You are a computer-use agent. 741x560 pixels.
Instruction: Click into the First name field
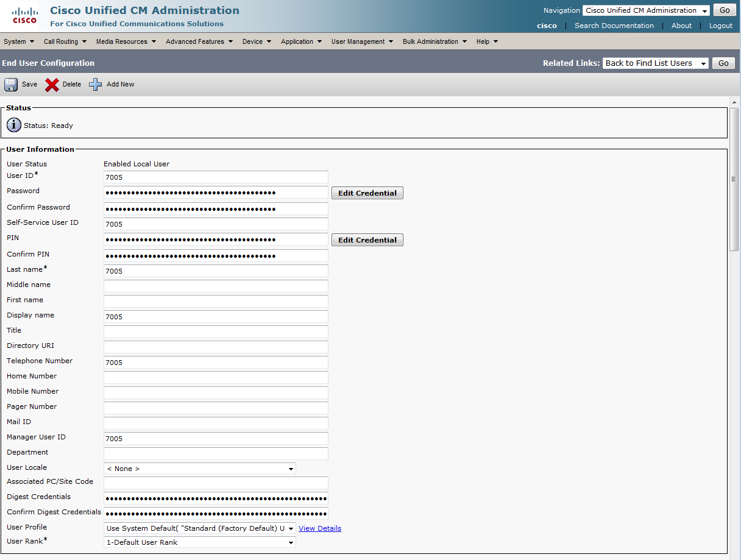pos(216,301)
